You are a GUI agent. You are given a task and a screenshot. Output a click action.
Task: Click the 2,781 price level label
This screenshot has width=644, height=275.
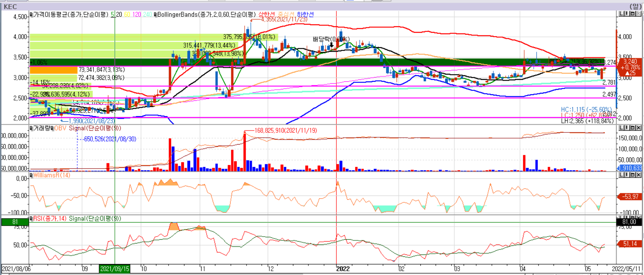tap(609, 83)
